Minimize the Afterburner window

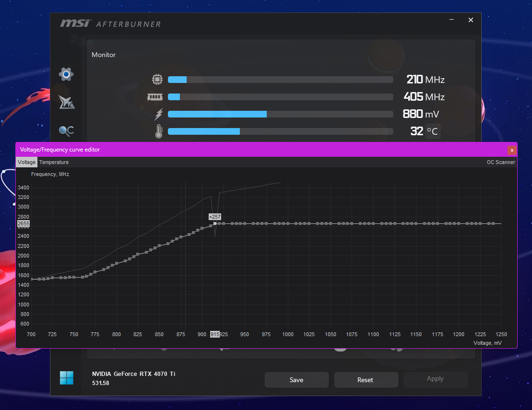(451, 20)
